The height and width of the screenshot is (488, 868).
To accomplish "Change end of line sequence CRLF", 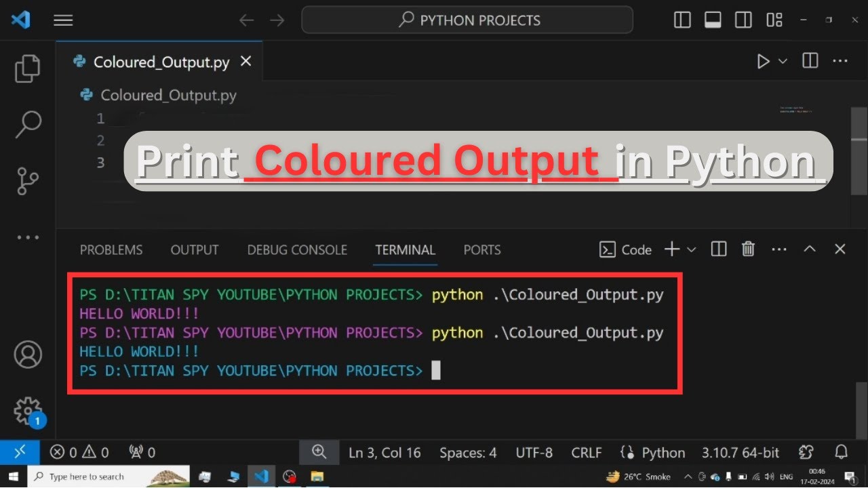I will tap(587, 453).
